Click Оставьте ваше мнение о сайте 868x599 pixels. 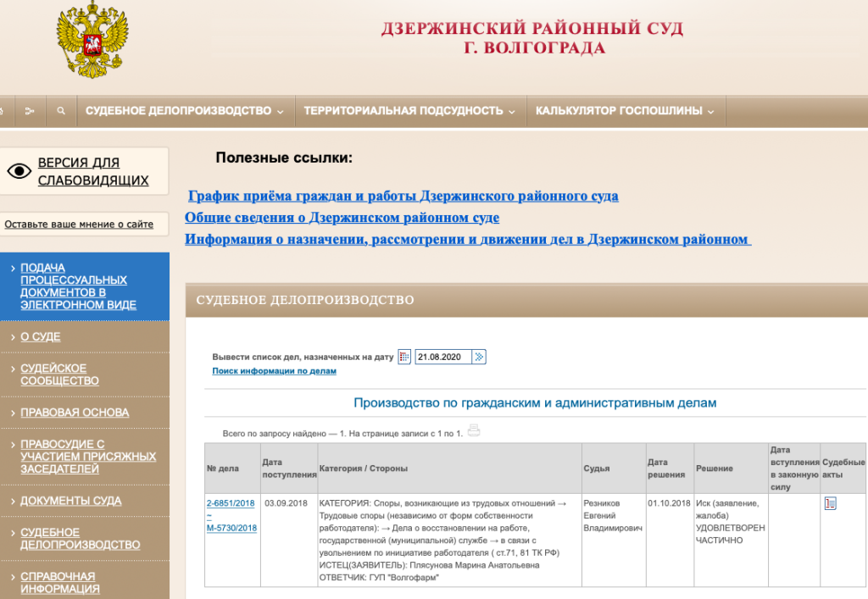79,225
